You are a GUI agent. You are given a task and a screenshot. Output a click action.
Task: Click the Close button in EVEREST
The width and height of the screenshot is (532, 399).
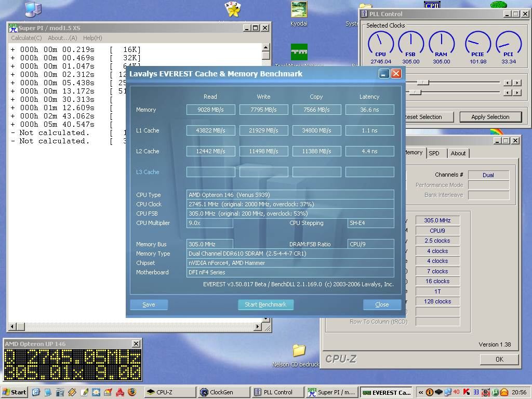pos(382,304)
